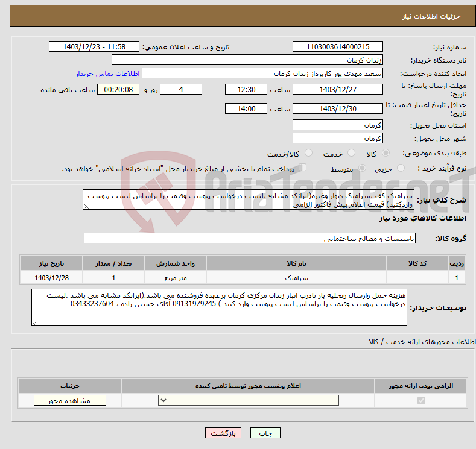Click the resize handle of buyer notes textarea
This screenshot has width=476, height=449.
click(x=35, y=323)
